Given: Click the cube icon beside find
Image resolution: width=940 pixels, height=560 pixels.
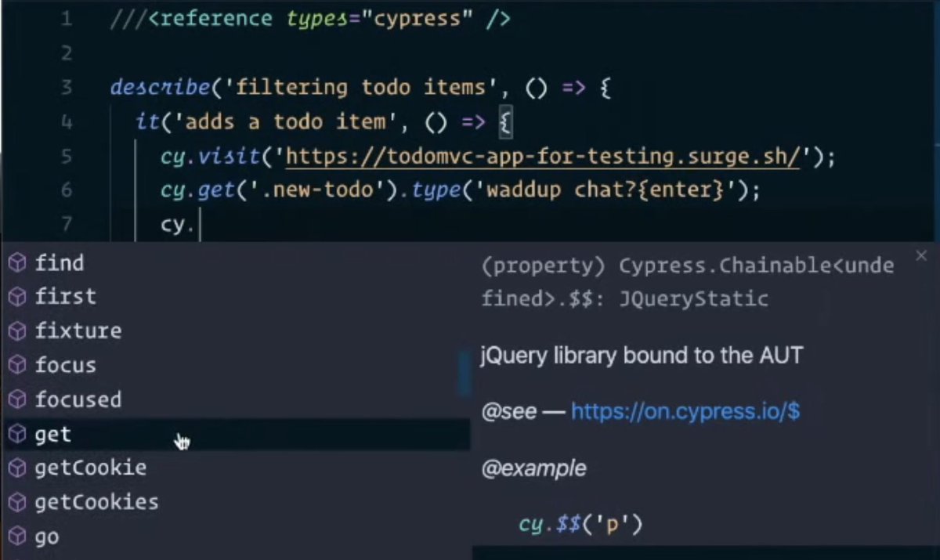Looking at the screenshot, I should coord(17,263).
